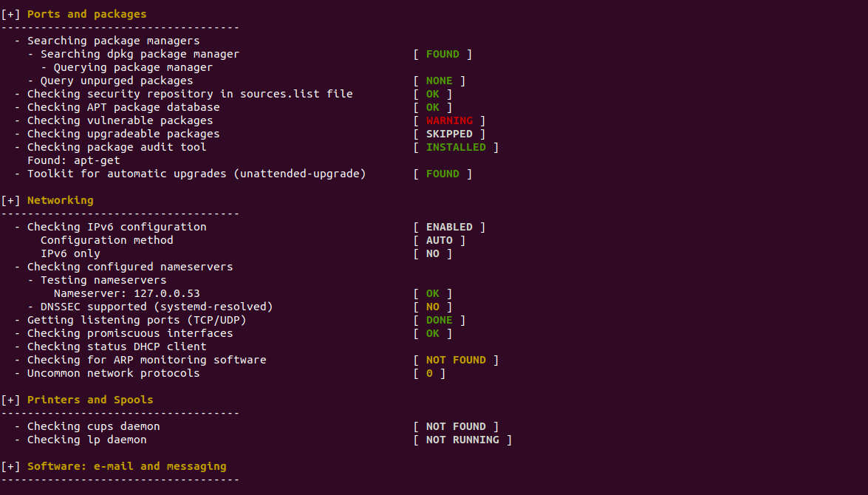Click the [+] marker beside Printers and Spools

point(10,400)
